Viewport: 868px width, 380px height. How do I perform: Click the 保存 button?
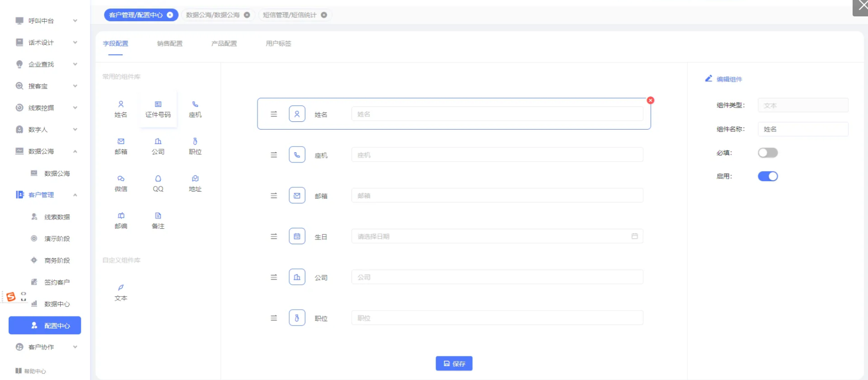[453, 364]
